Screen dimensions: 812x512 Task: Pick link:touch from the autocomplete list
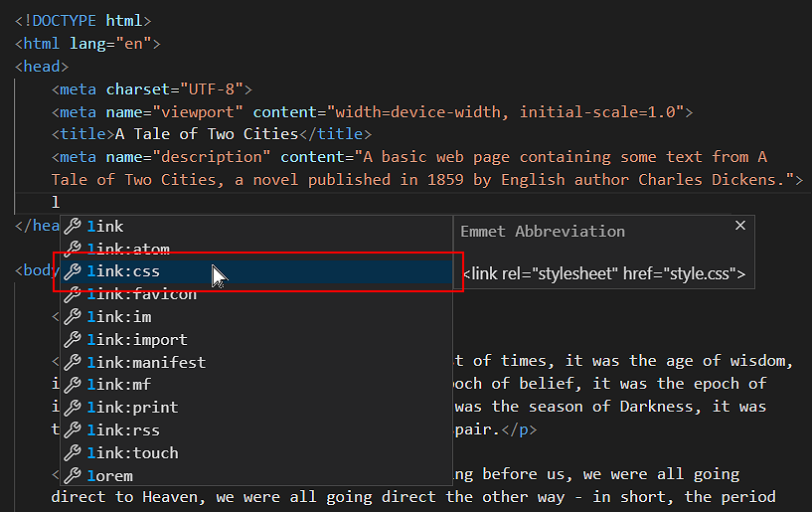[x=132, y=453]
